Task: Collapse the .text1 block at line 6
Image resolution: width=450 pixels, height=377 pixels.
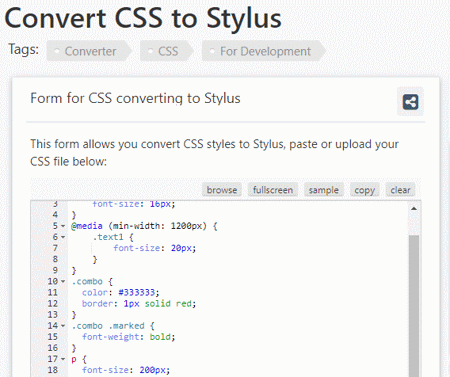Action: point(63,237)
